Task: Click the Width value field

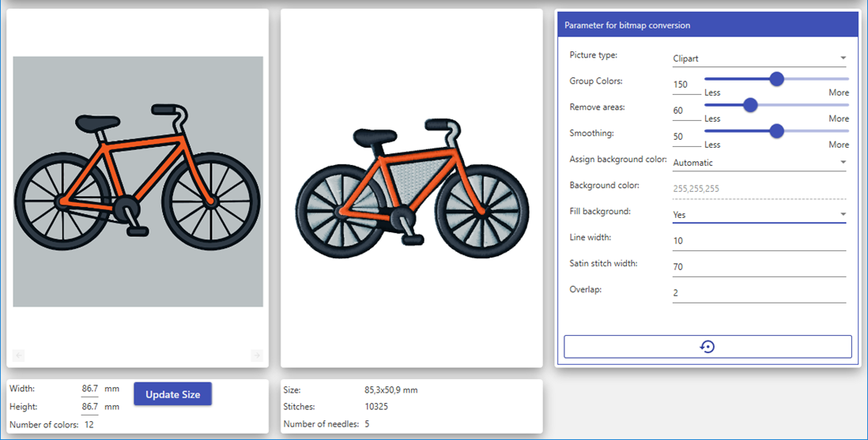Action: click(90, 389)
